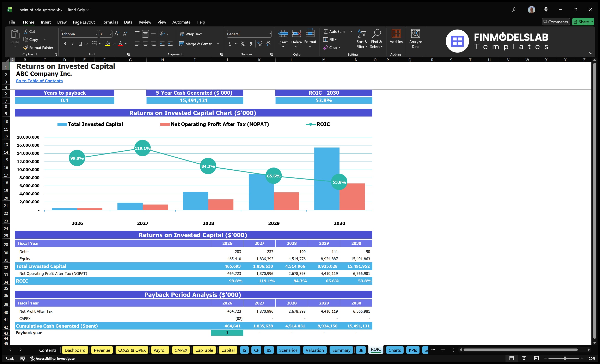
Task: Toggle italic formatting
Action: [x=72, y=44]
